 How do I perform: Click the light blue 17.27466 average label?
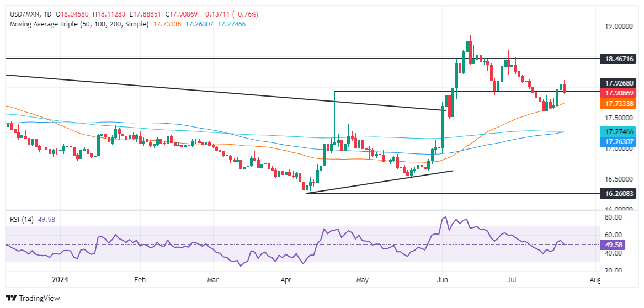click(x=620, y=132)
